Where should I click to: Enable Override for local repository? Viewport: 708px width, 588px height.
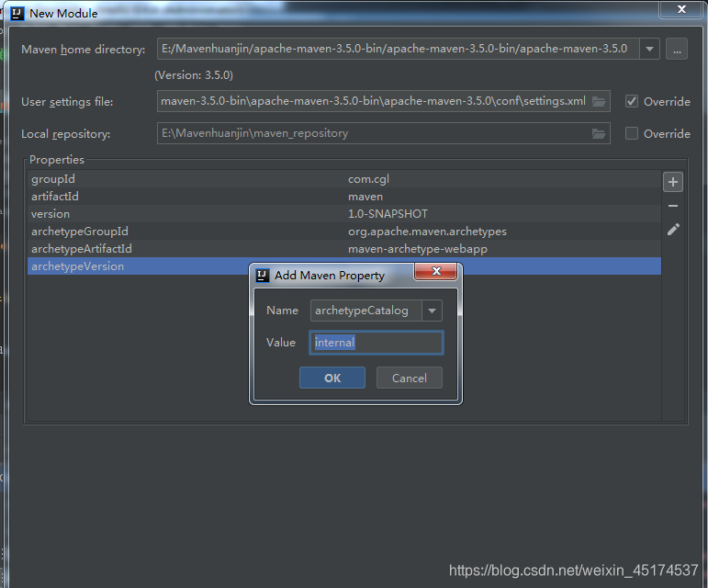632,133
